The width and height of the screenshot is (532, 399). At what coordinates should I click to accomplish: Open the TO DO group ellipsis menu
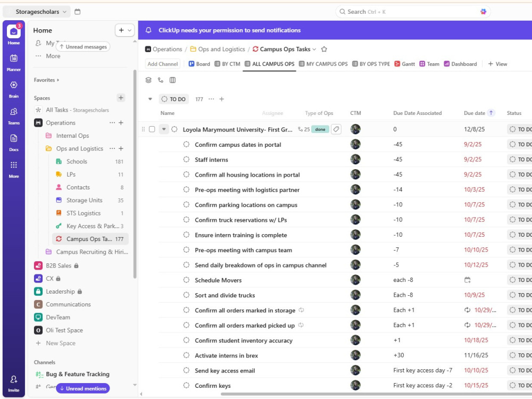point(211,99)
